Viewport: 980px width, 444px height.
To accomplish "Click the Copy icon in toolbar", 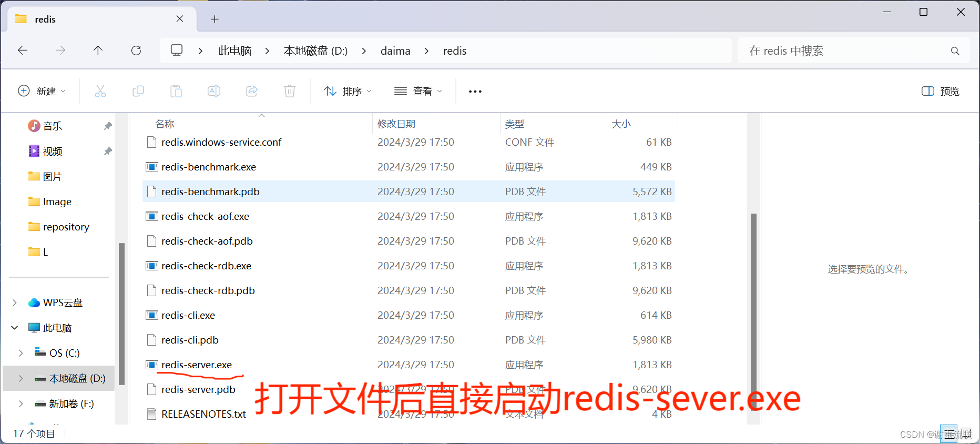I will click(x=138, y=91).
